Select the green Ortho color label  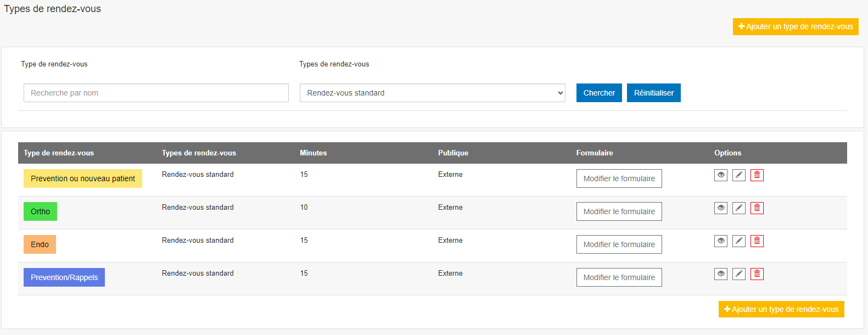point(40,211)
